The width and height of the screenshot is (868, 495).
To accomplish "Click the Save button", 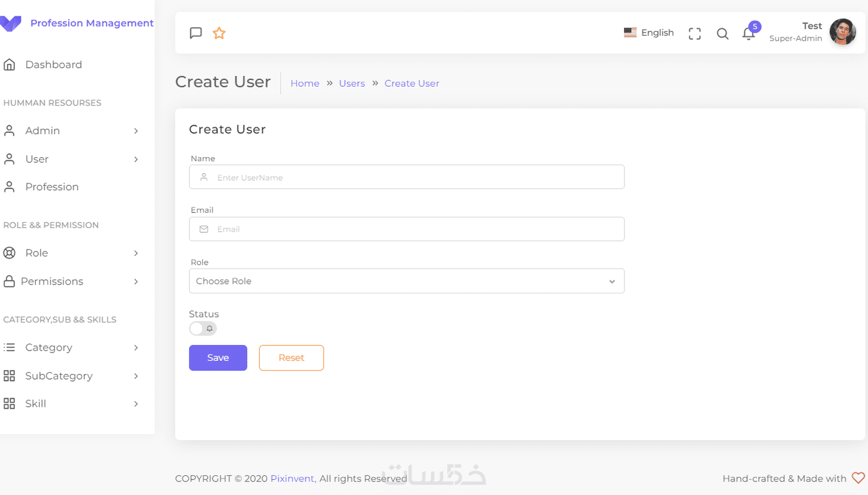I will click(218, 358).
